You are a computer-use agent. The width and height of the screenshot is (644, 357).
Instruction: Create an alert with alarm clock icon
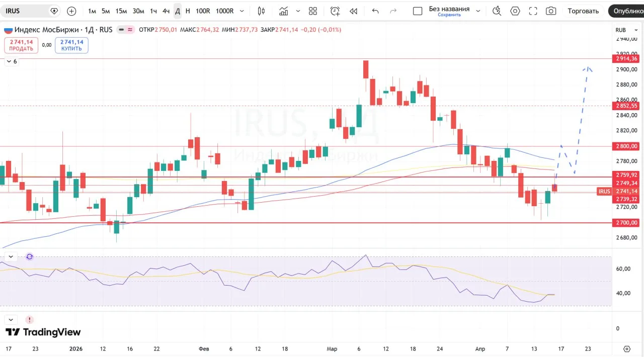[x=335, y=11]
